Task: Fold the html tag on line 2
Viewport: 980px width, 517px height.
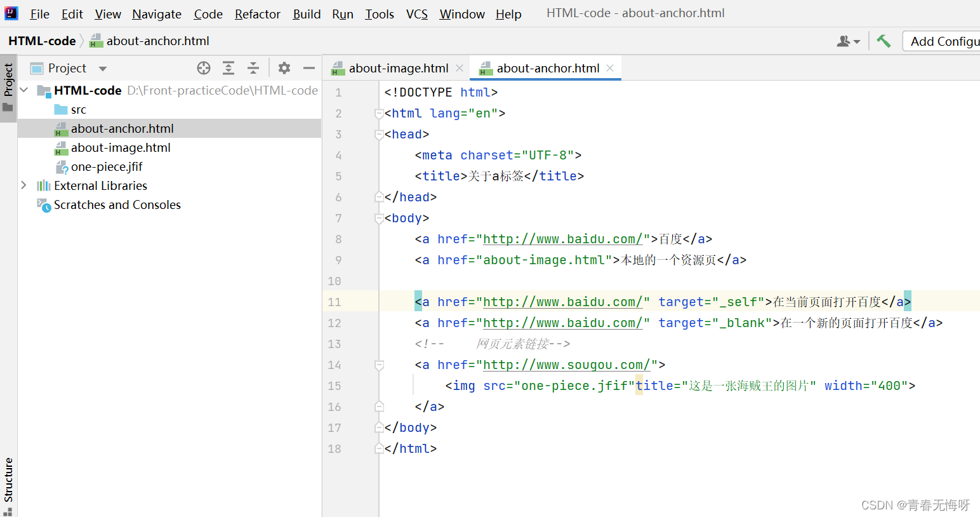Action: pyautogui.click(x=379, y=114)
